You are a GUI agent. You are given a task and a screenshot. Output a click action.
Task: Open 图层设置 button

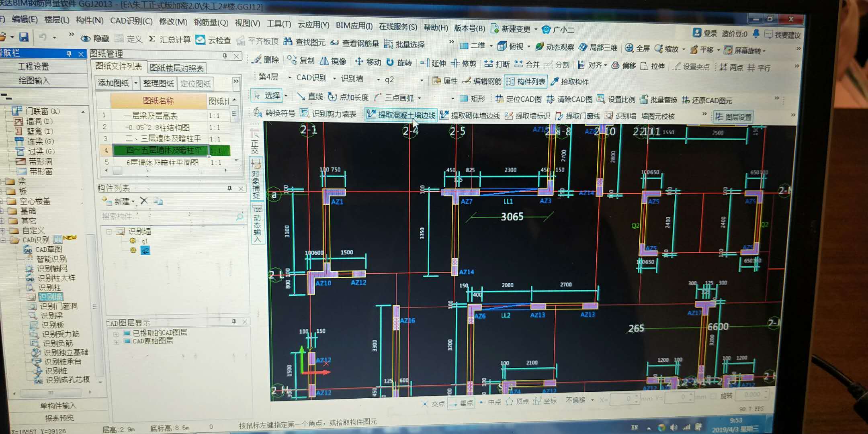coord(733,117)
